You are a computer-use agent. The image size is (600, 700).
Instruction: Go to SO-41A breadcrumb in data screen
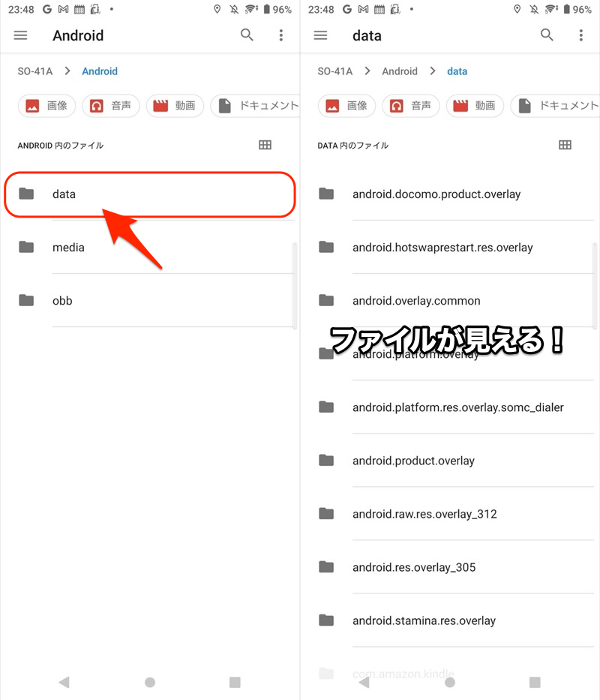click(334, 71)
